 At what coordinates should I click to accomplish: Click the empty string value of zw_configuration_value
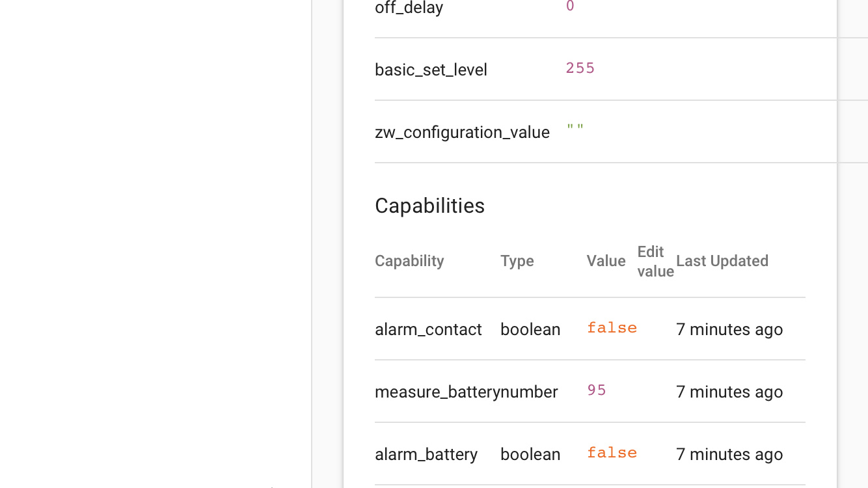pos(575,129)
